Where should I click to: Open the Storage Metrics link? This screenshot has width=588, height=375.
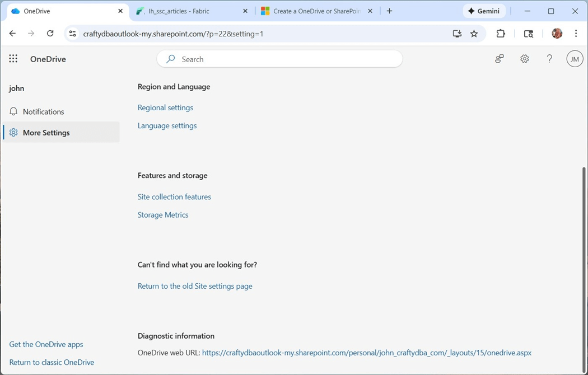pyautogui.click(x=163, y=215)
